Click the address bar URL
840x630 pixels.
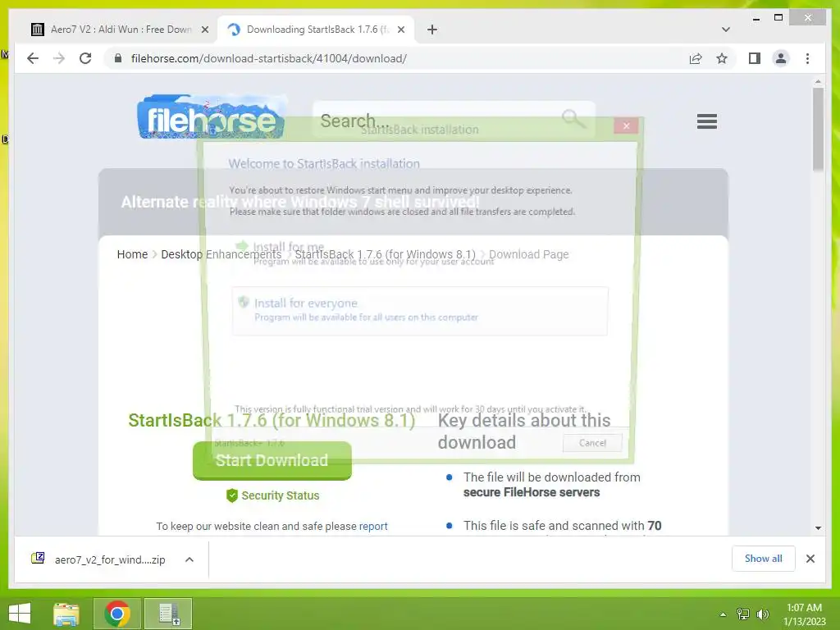(x=268, y=58)
